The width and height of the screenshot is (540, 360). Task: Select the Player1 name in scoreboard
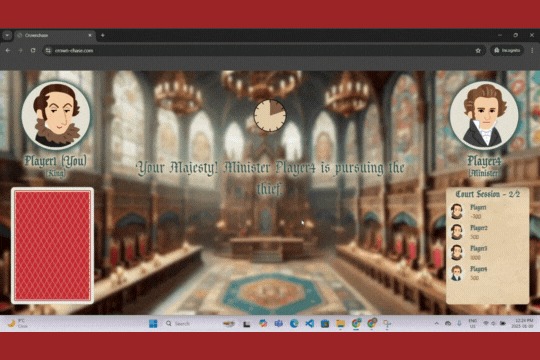[478, 207]
